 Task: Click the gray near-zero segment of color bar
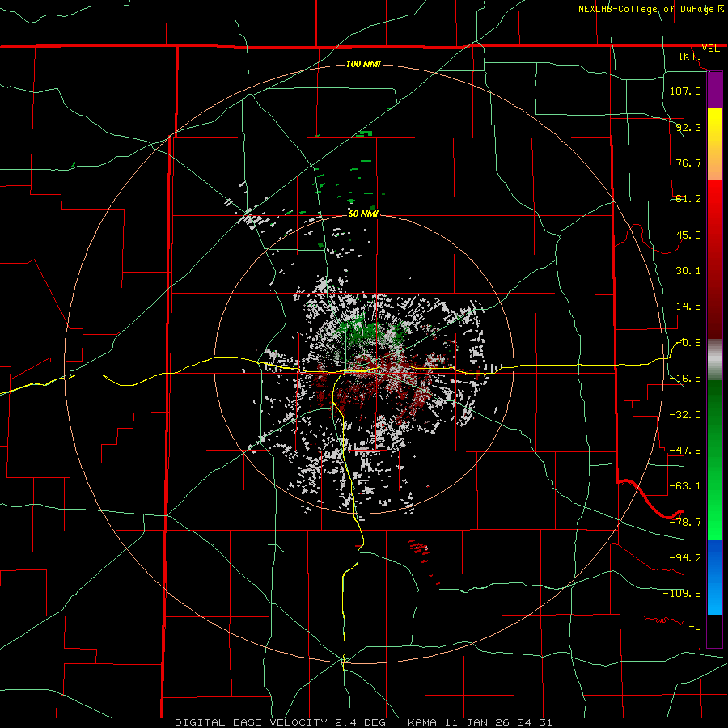714,360
